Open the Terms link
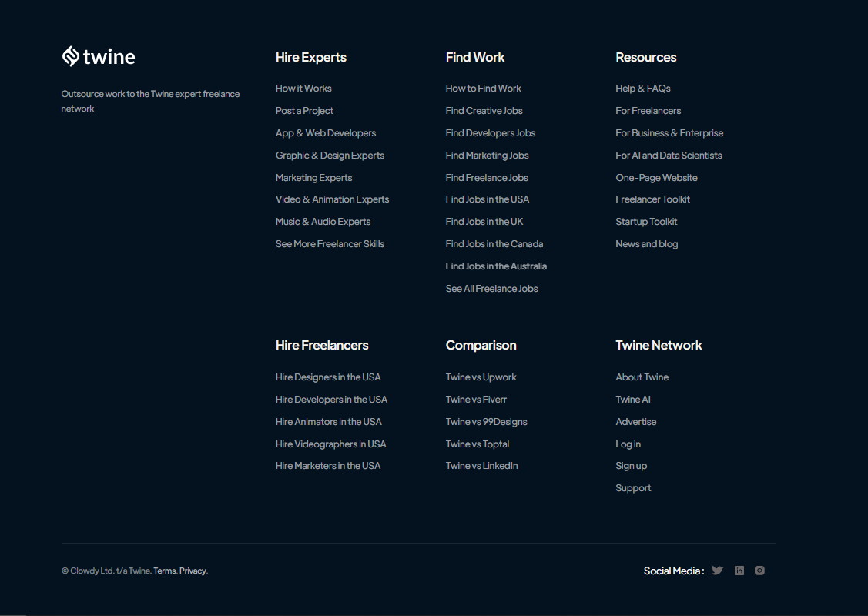 click(164, 571)
